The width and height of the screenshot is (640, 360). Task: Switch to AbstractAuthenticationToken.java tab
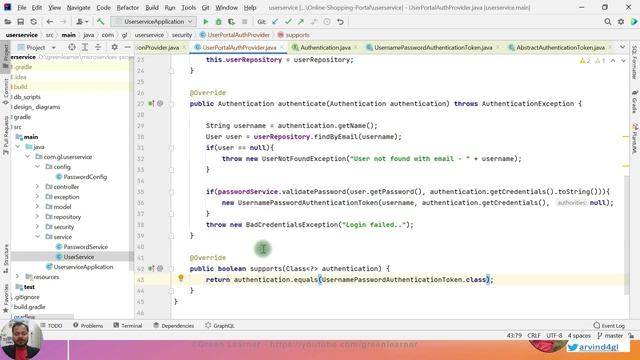tap(560, 47)
